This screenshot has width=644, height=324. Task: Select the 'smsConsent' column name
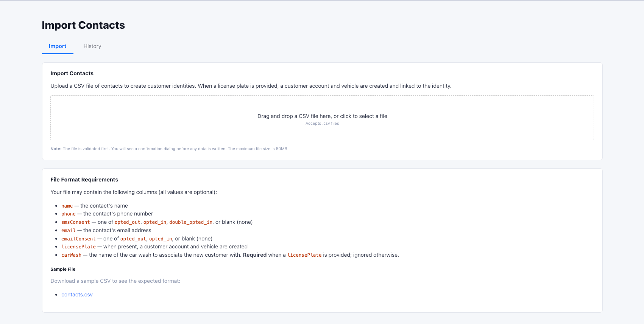(76, 222)
